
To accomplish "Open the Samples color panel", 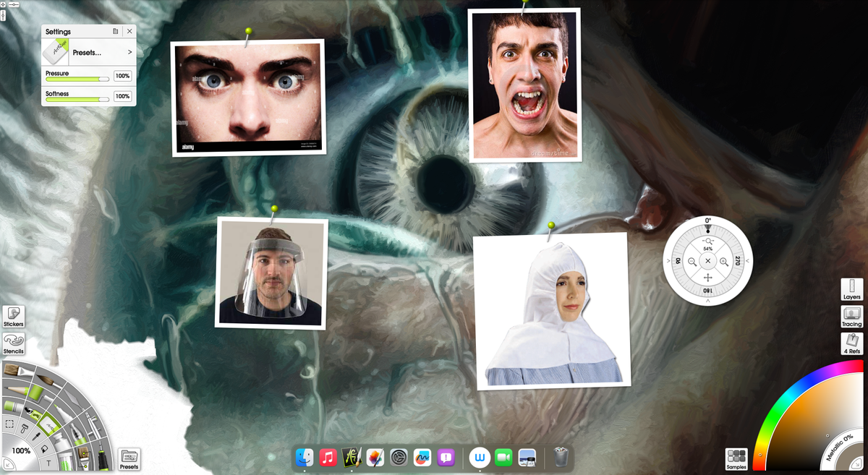I will (736, 459).
